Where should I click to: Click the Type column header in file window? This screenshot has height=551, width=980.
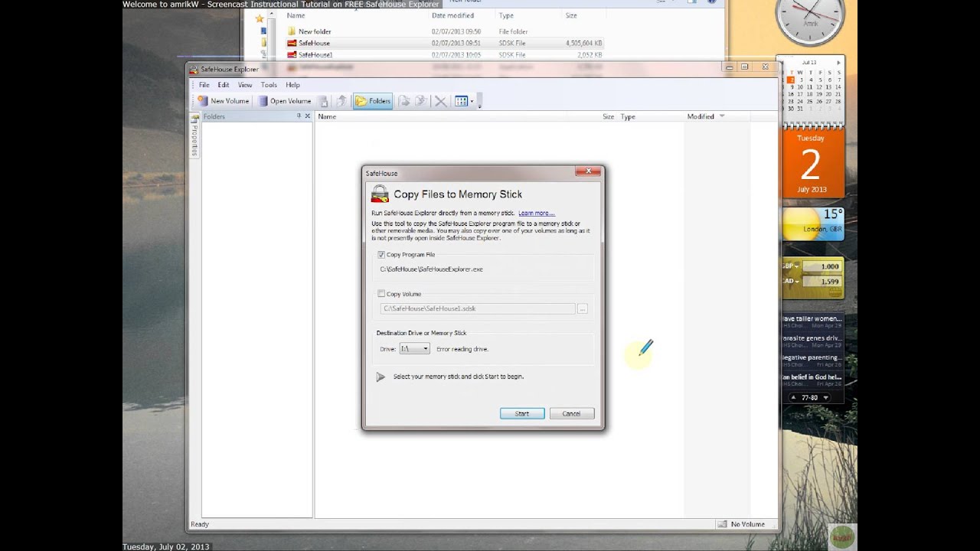tap(506, 15)
